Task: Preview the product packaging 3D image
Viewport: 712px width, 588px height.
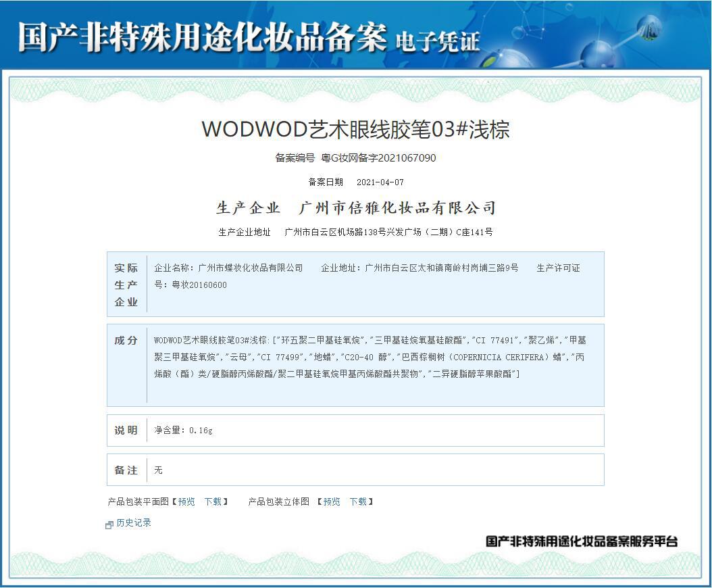Action: pos(332,501)
